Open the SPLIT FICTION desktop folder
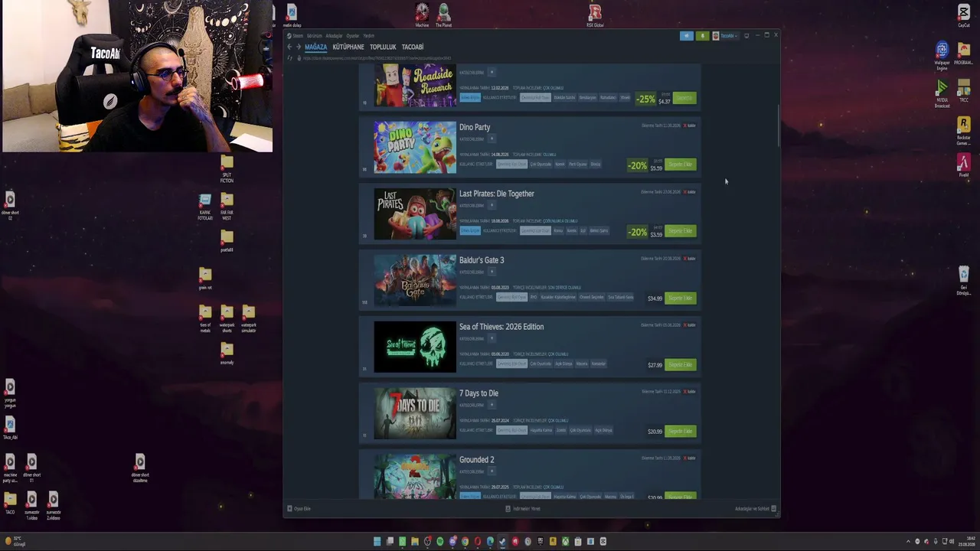This screenshot has height=551, width=980. (227, 169)
